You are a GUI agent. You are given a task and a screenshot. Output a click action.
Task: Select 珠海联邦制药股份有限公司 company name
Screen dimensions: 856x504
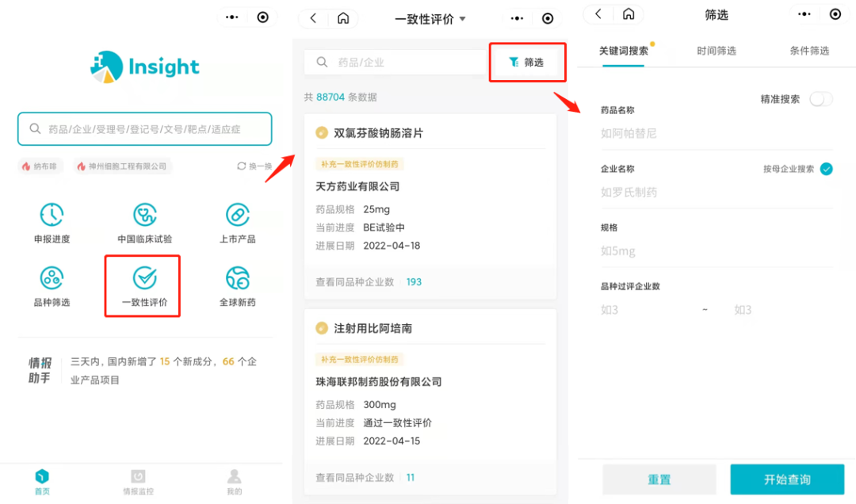[379, 382]
